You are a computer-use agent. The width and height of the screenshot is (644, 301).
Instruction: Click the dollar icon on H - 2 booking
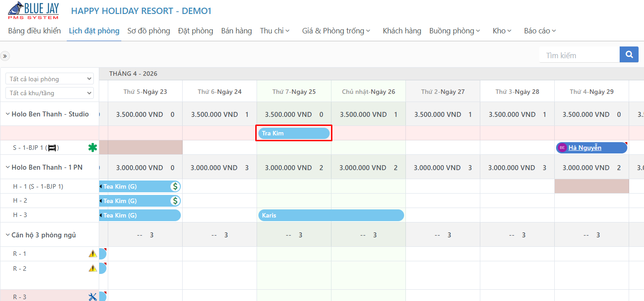tap(175, 201)
